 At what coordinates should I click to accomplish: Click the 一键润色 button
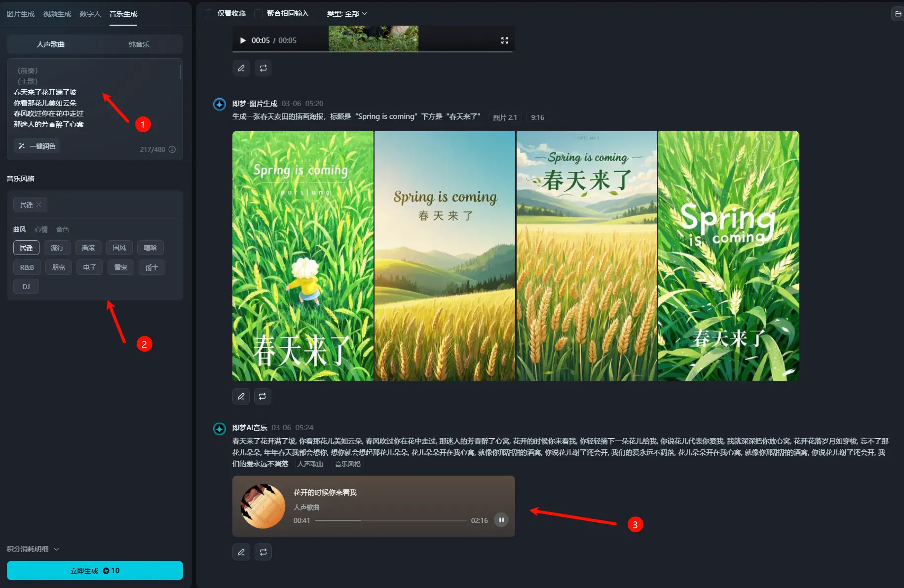[x=37, y=146]
